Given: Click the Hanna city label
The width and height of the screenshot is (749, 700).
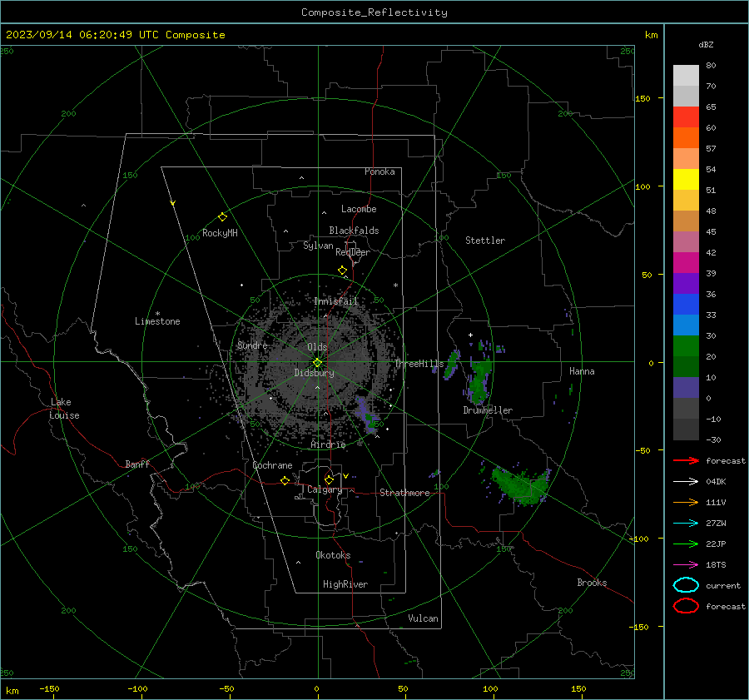Looking at the screenshot, I should 582,371.
